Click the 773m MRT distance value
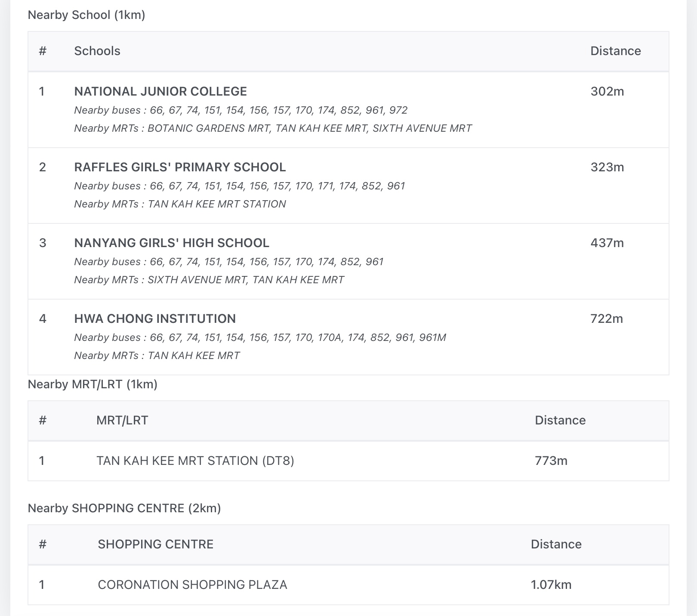Viewport: 697px width, 616px height. 551,461
